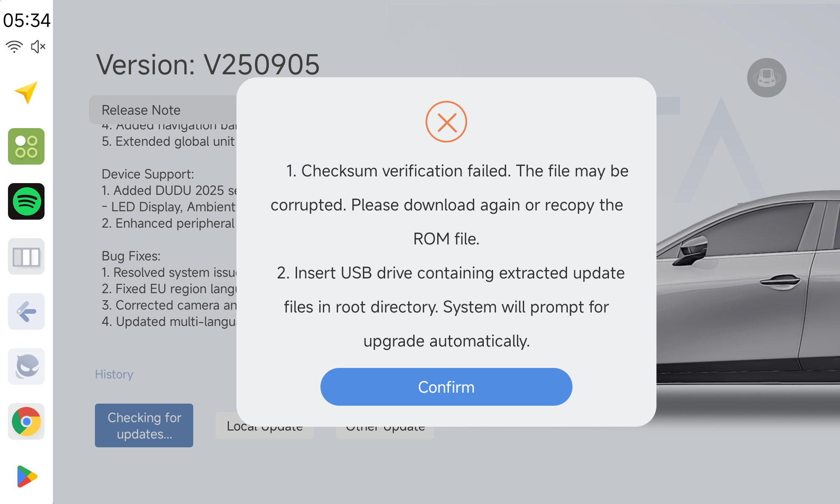The height and width of the screenshot is (504, 840).
Task: Tap the car view round button
Action: pyautogui.click(x=766, y=78)
